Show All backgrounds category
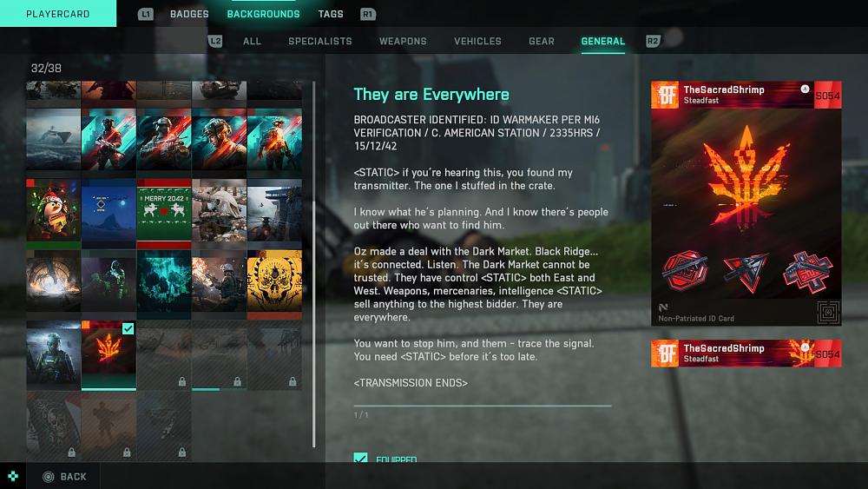This screenshot has width=868, height=489. click(252, 41)
